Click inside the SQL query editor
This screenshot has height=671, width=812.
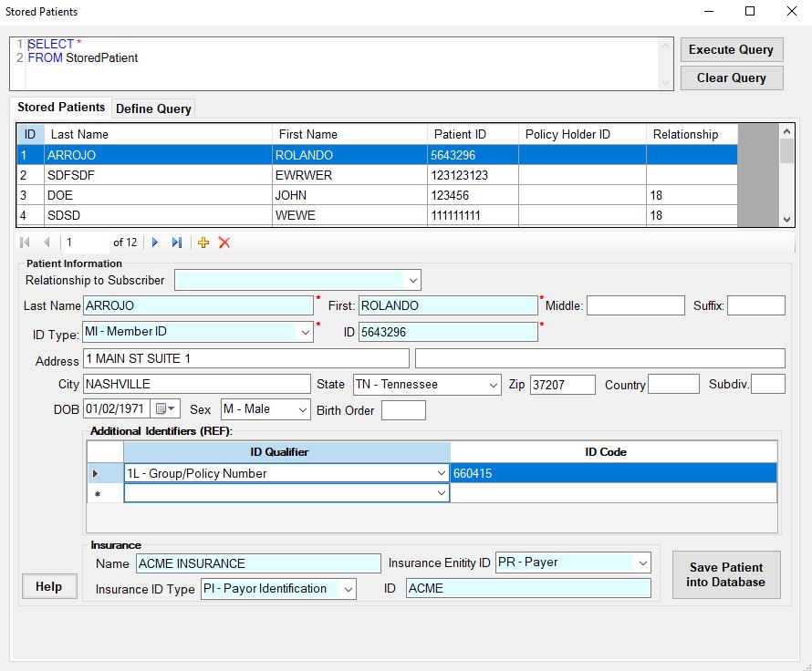tap(342, 64)
